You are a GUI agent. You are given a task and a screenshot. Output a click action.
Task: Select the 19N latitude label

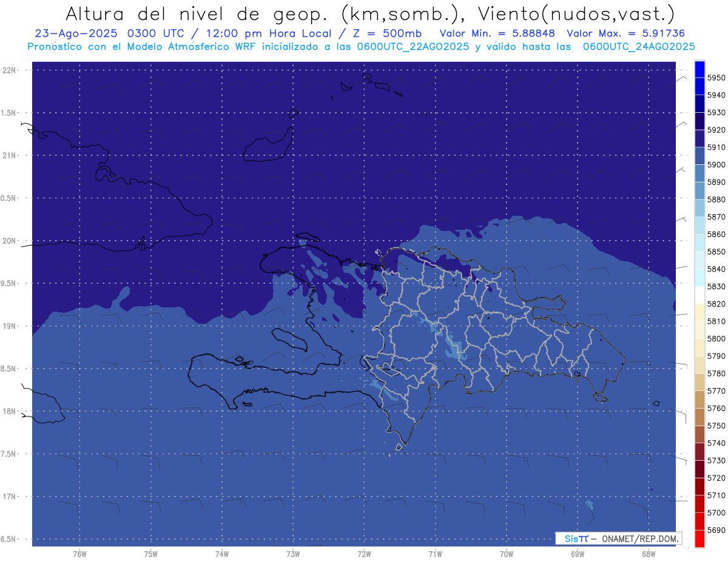tap(10, 326)
